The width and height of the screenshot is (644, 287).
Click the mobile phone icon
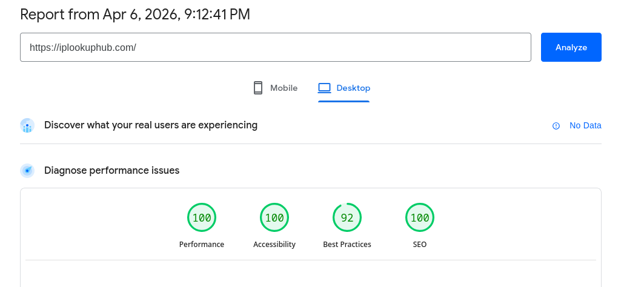coord(258,88)
